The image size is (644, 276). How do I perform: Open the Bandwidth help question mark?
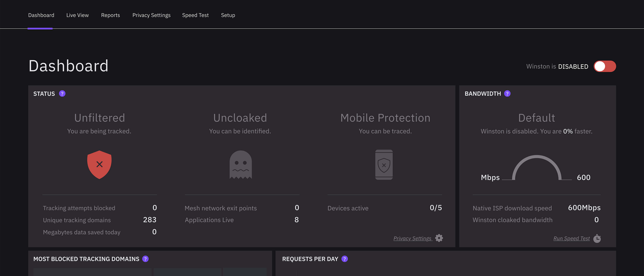507,94
